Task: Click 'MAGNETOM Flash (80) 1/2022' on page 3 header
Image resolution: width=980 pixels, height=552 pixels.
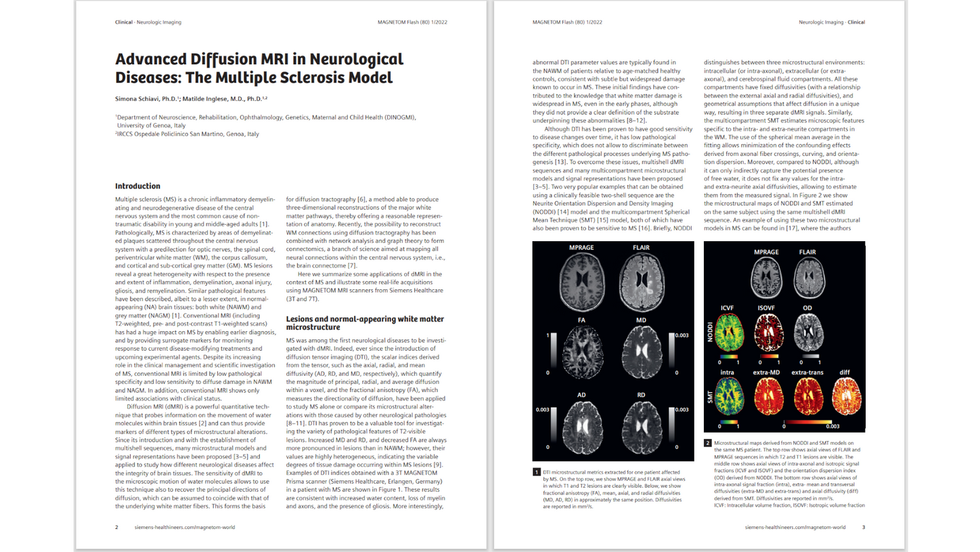Action: tap(568, 22)
